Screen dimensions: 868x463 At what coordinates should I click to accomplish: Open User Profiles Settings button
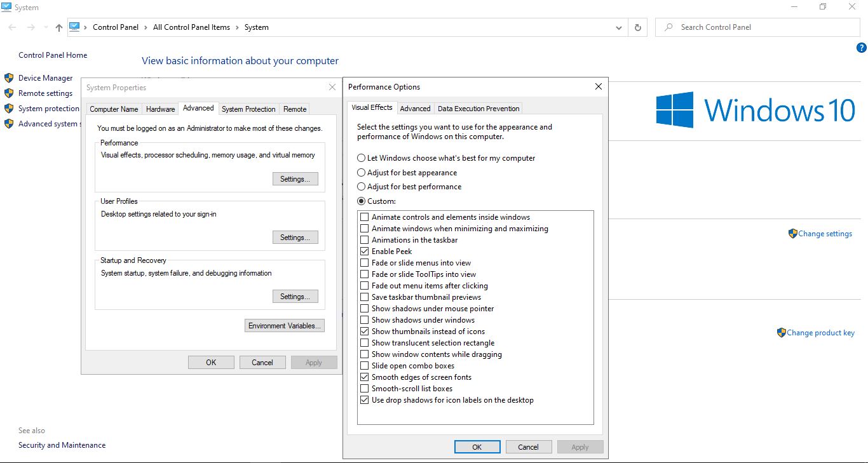pyautogui.click(x=295, y=238)
